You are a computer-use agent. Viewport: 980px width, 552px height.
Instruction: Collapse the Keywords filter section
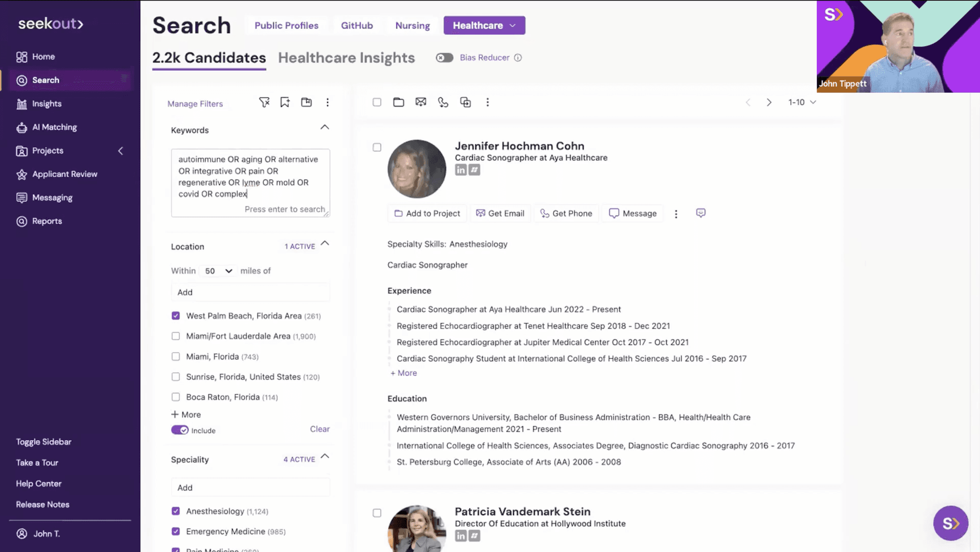point(324,127)
